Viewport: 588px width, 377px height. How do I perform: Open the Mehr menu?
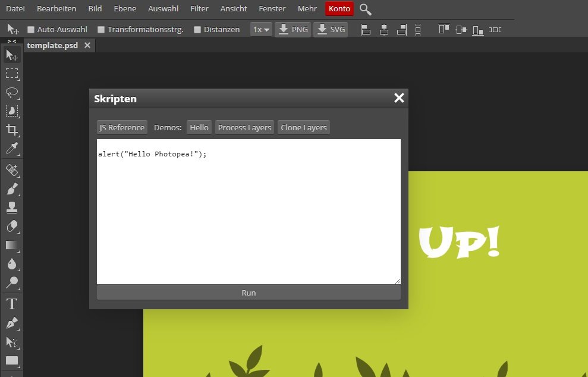307,9
